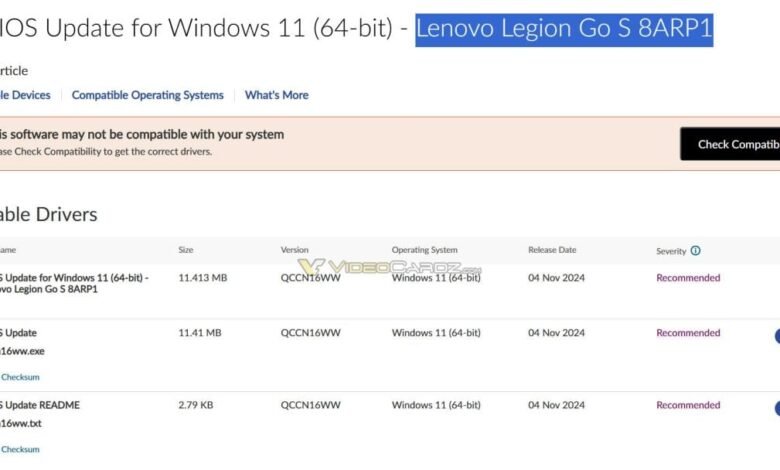Image resolution: width=780 pixels, height=470 pixels.
Task: Open the Compatible Operating Systems section link
Action: 148,95
